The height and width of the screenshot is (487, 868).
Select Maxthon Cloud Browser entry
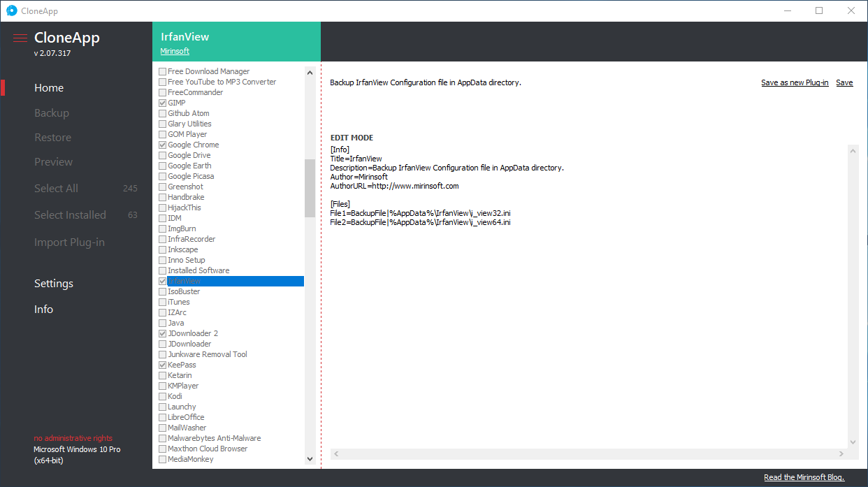pos(208,449)
